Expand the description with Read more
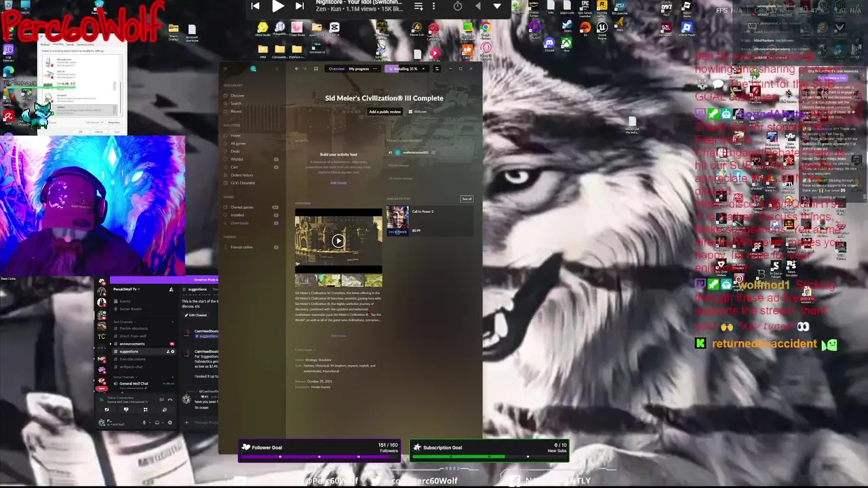 [338, 335]
